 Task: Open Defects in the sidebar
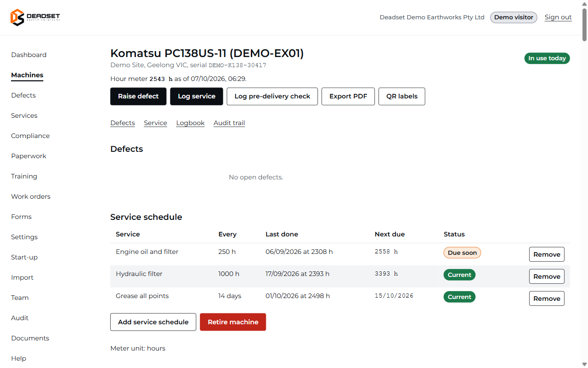click(x=23, y=95)
